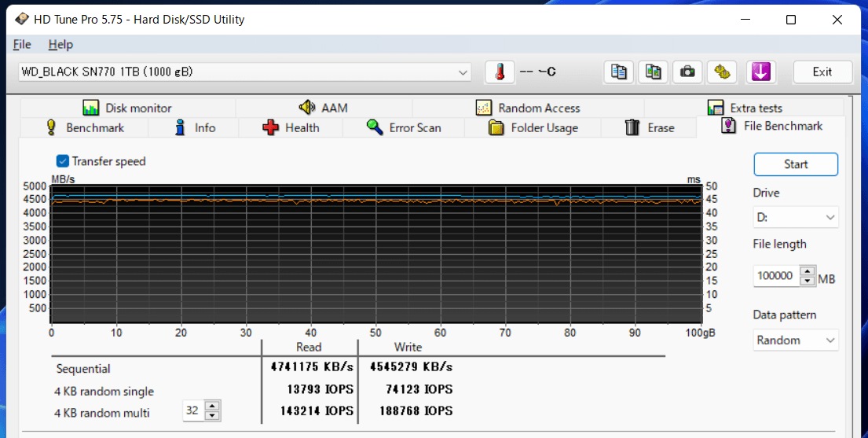Click the temperature thermometer icon
868x438 pixels.
click(500, 72)
